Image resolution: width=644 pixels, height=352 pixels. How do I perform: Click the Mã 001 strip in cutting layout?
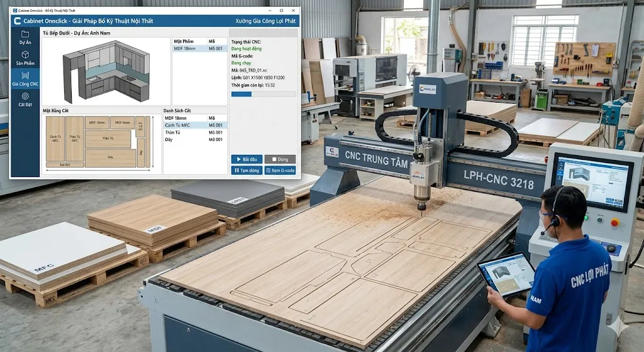pos(65,165)
